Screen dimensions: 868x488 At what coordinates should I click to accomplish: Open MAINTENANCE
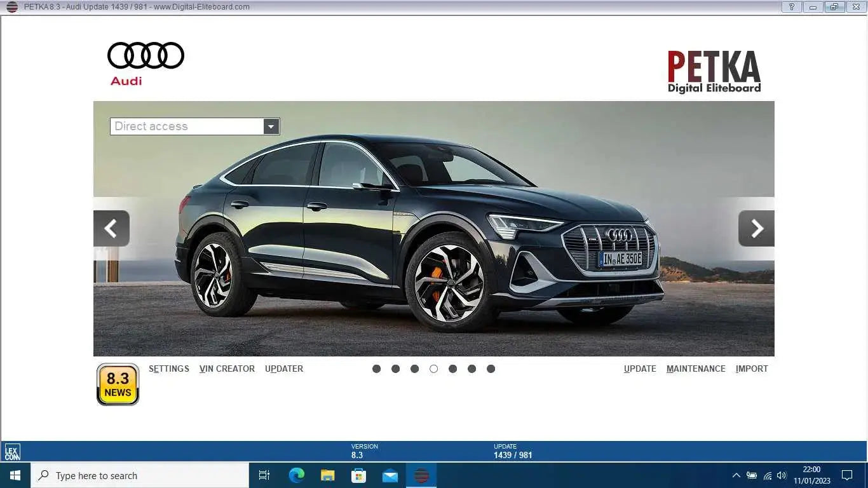[696, 369]
